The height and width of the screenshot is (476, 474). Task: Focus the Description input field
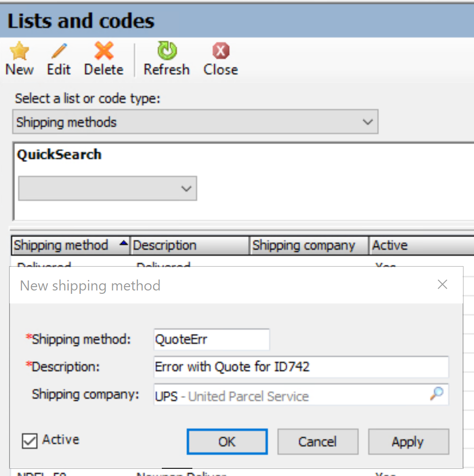point(301,367)
